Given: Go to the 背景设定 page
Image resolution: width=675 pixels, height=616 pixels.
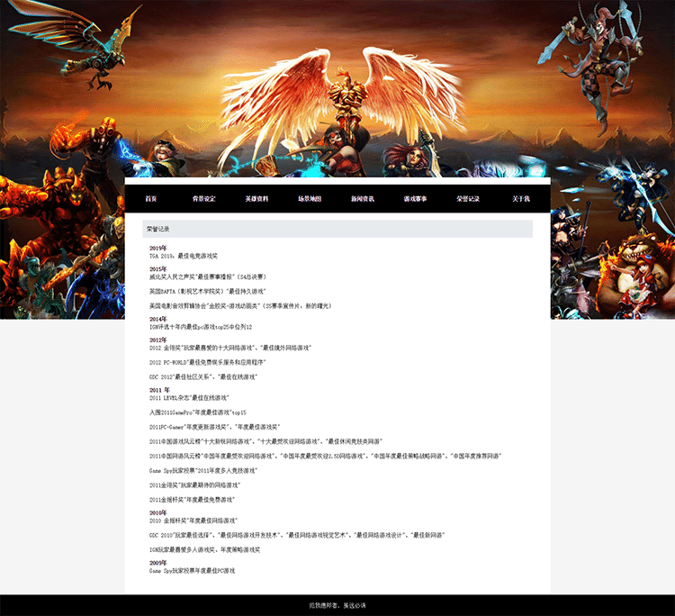Looking at the screenshot, I should click(203, 198).
